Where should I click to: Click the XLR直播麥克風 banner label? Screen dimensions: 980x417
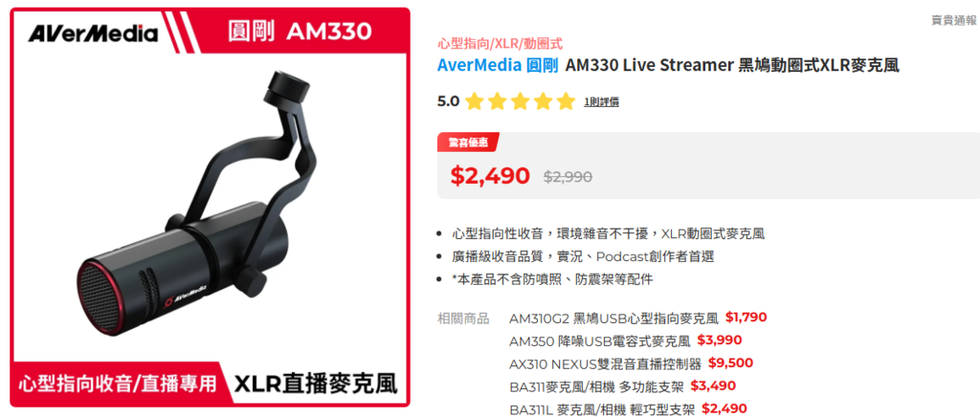(316, 383)
